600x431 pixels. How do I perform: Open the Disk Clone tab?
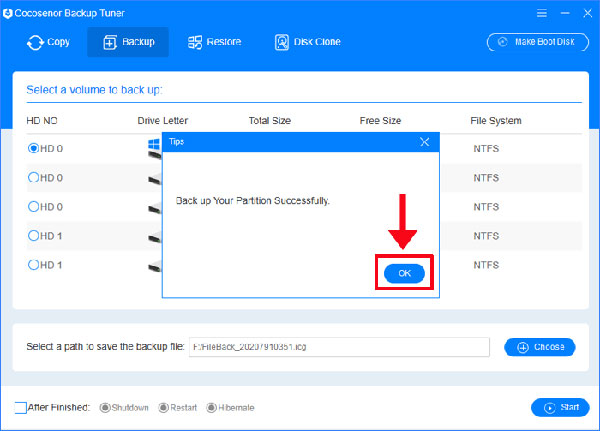point(308,42)
